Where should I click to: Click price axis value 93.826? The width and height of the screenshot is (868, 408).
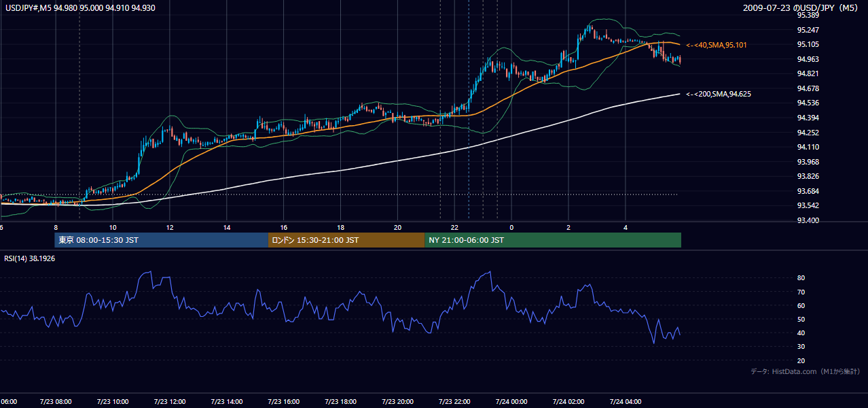click(x=809, y=176)
